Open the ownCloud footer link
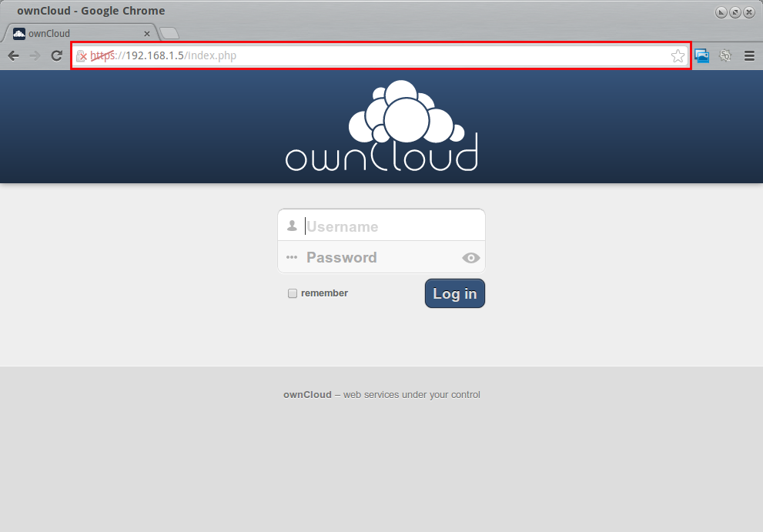 307,395
